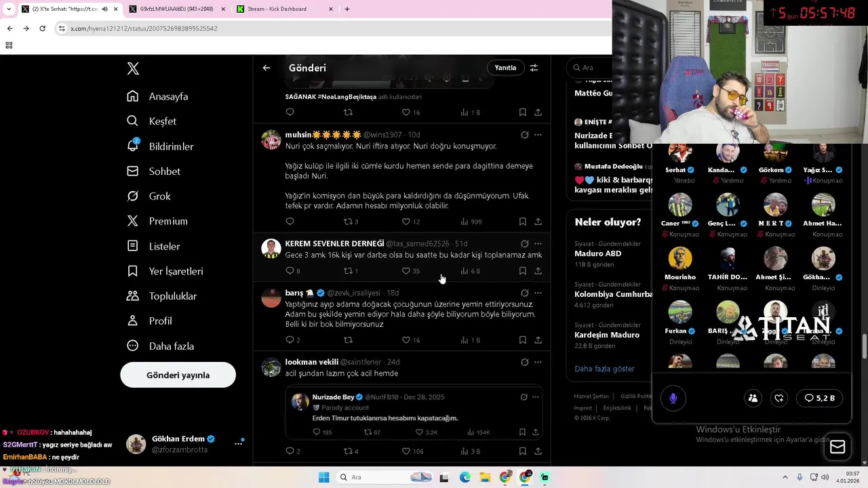Switch to Stream - Kick Dashboard tab
The image size is (868, 488).
(x=283, y=9)
